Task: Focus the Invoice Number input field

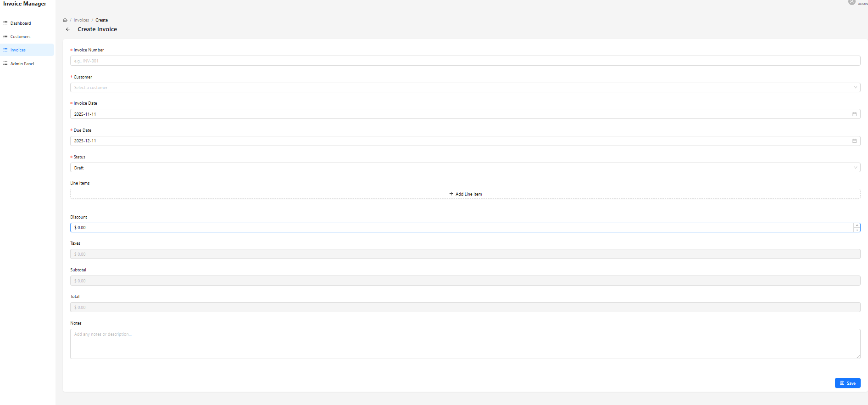Action: click(465, 61)
